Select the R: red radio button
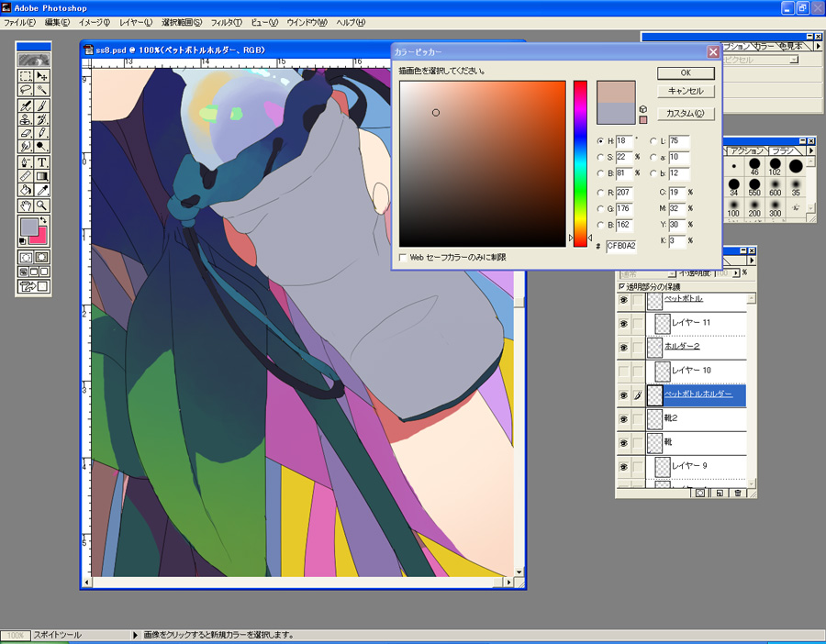This screenshot has height=644, width=826. click(600, 193)
